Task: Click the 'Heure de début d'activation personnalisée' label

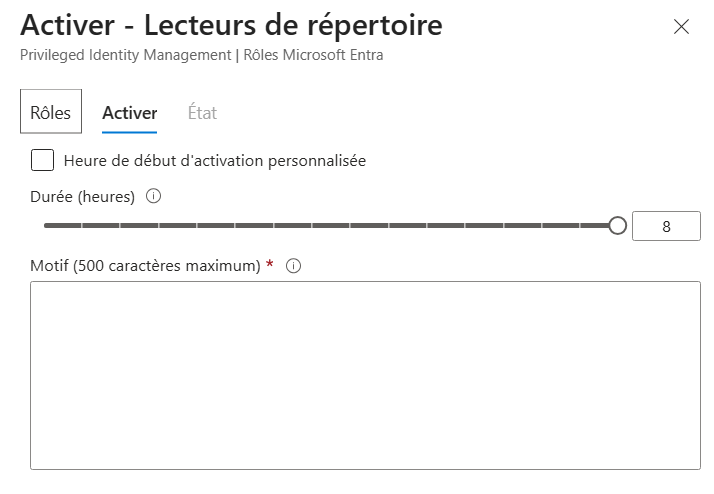Action: [214, 160]
